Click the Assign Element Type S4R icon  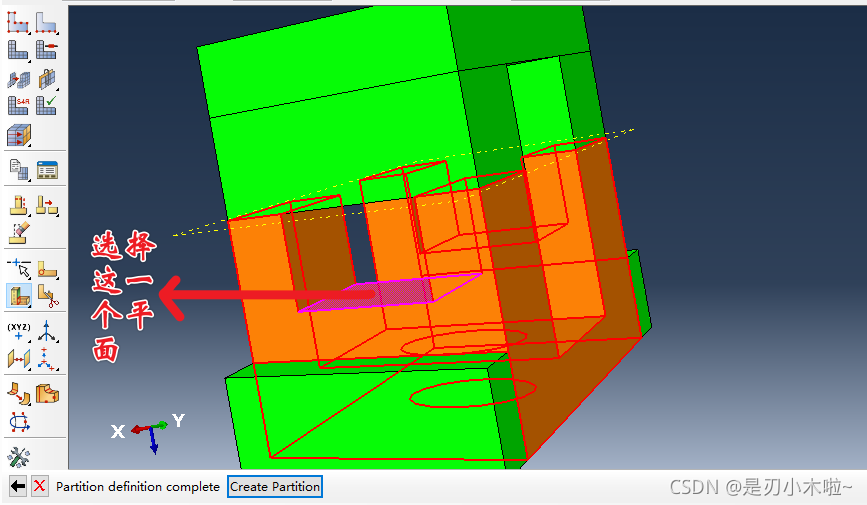coord(18,105)
